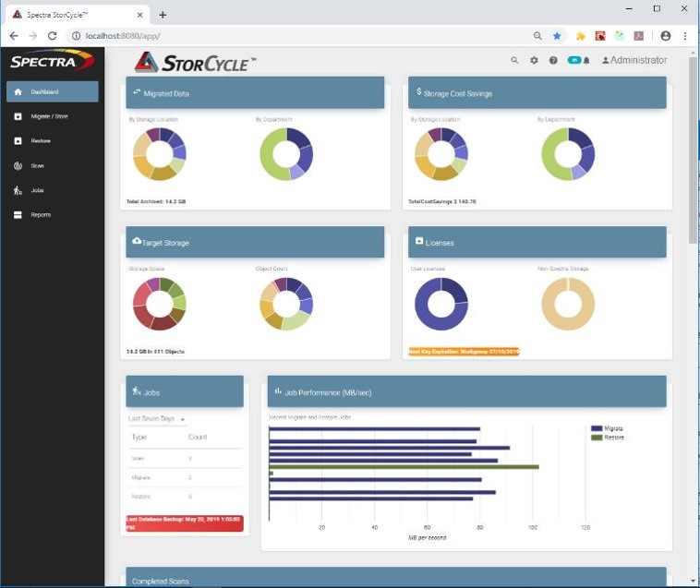The image size is (700, 588).
Task: Open the Scan sidebar item
Action: 53,165
